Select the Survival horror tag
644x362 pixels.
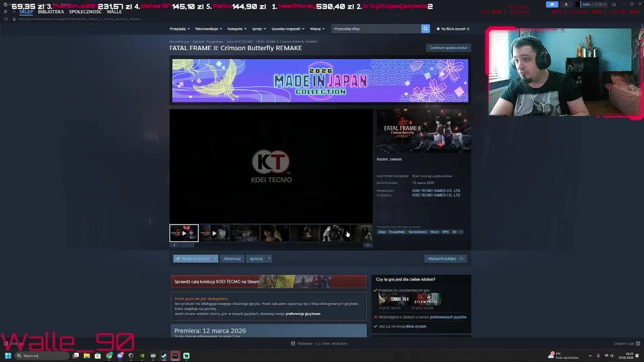pyautogui.click(x=418, y=232)
